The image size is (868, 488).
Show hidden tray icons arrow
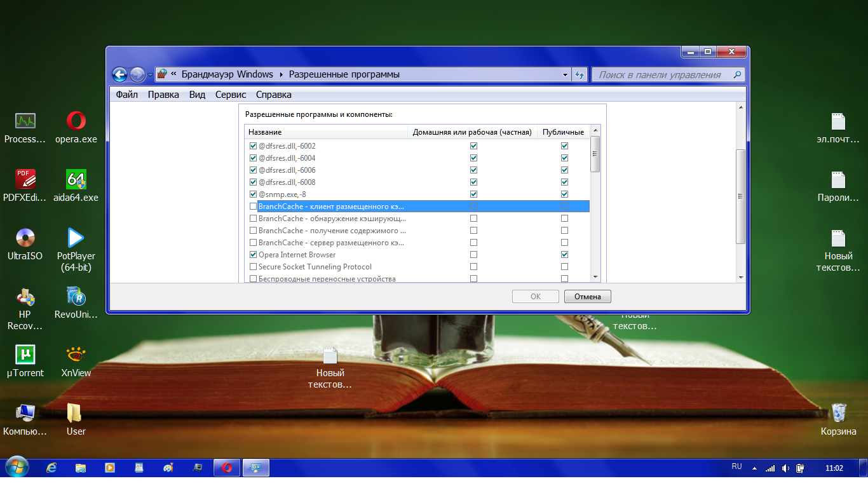point(754,468)
